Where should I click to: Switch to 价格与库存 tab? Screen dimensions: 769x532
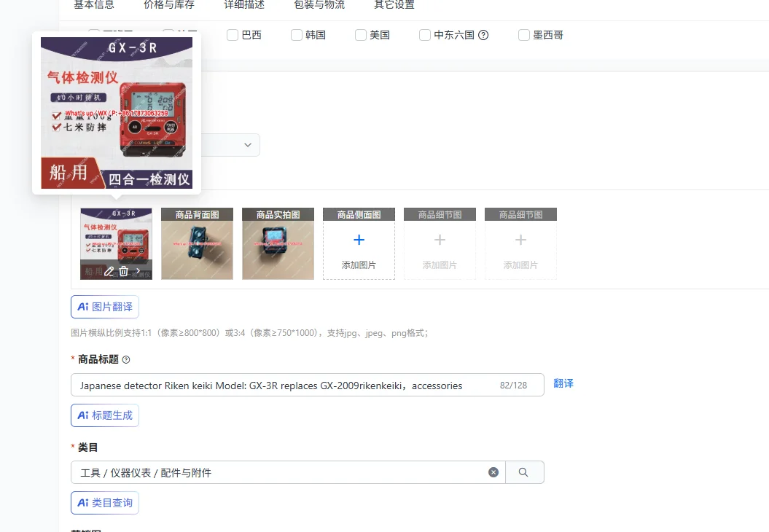168,5
